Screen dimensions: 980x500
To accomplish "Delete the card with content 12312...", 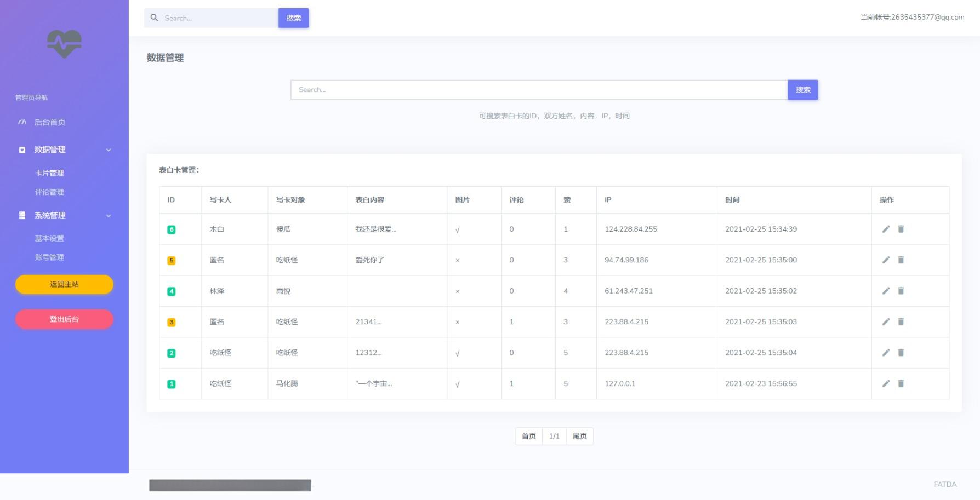I will click(901, 353).
